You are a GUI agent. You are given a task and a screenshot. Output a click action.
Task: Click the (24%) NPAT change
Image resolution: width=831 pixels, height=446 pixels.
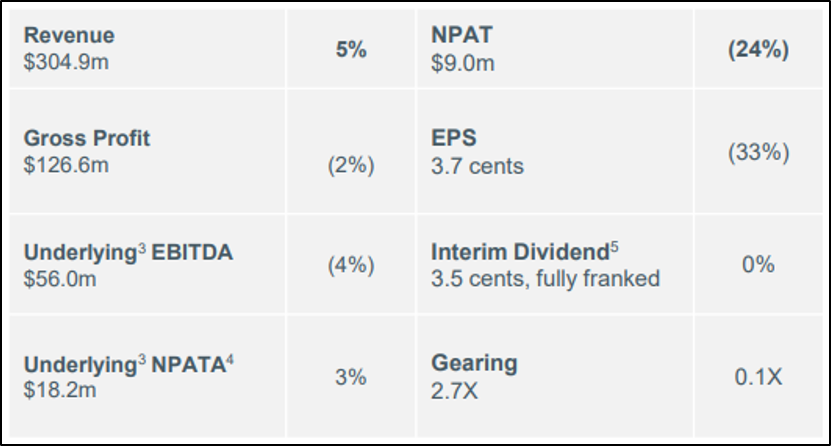(758, 49)
